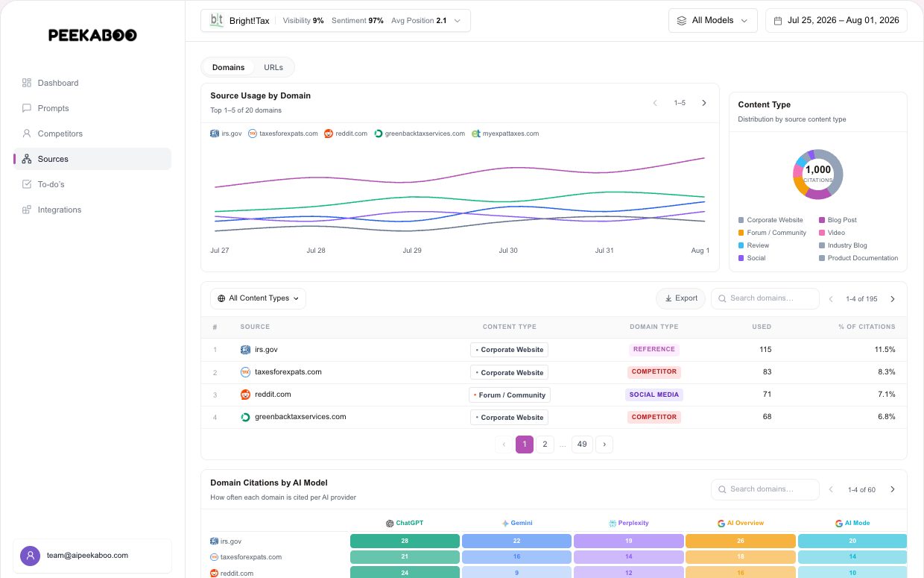This screenshot has height=578, width=924.
Task: Click the calendar icon in date range
Action: pos(778,21)
